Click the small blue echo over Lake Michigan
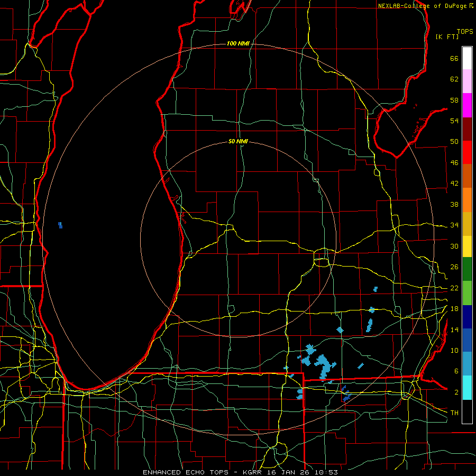 (60, 225)
